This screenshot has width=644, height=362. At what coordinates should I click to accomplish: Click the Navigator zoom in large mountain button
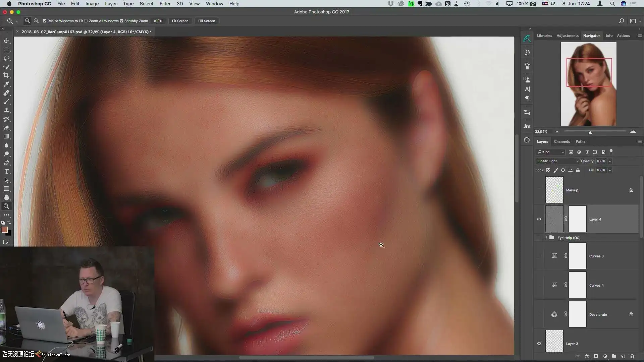pyautogui.click(x=633, y=132)
